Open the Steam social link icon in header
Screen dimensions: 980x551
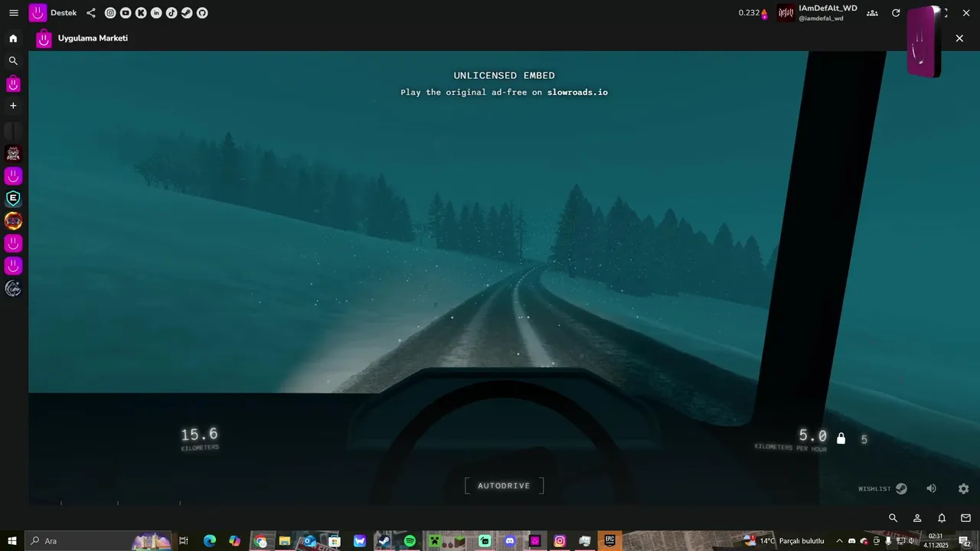tap(187, 13)
